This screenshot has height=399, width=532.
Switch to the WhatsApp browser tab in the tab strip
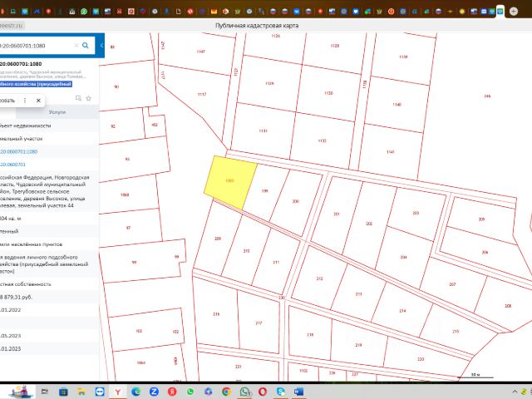click(84, 12)
